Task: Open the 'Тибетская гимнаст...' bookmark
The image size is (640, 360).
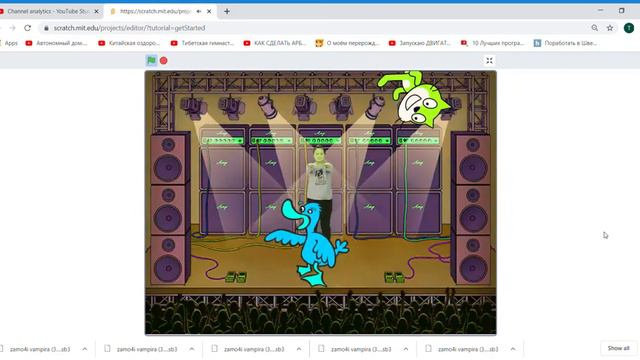Action: click(x=202, y=43)
